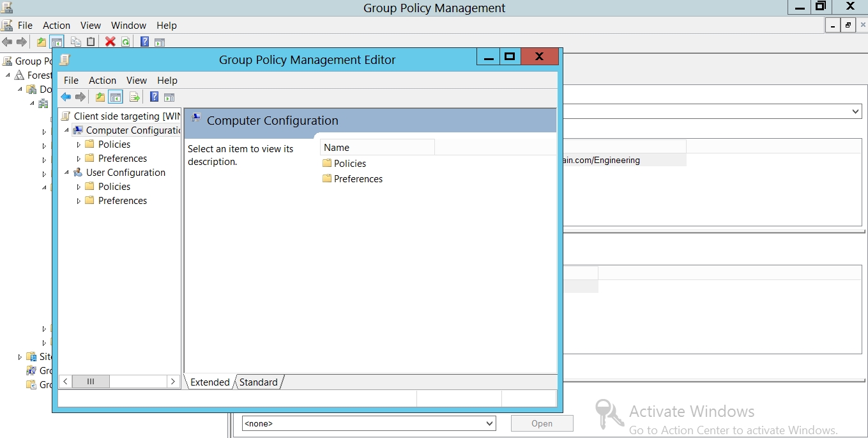Click the Paste clipboard icon in the main toolbar
Screen dimensions: 868x438
pos(91,42)
